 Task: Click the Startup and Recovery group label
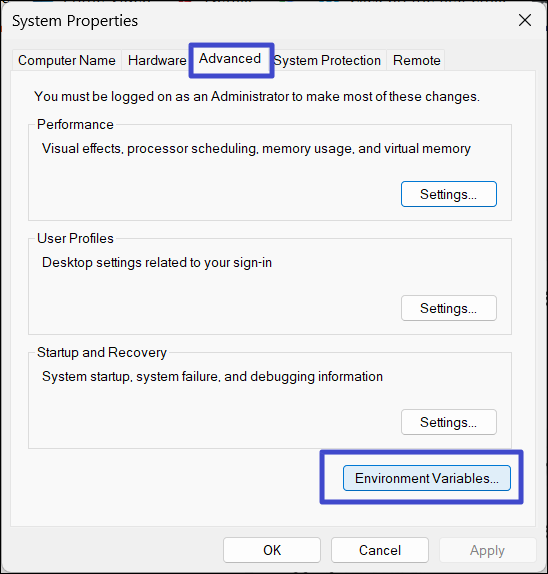[102, 353]
